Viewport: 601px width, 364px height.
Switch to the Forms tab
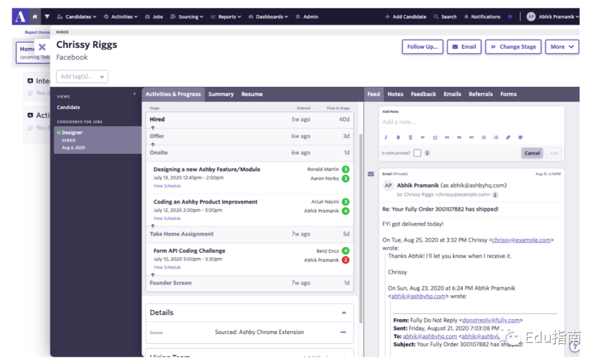(x=509, y=94)
